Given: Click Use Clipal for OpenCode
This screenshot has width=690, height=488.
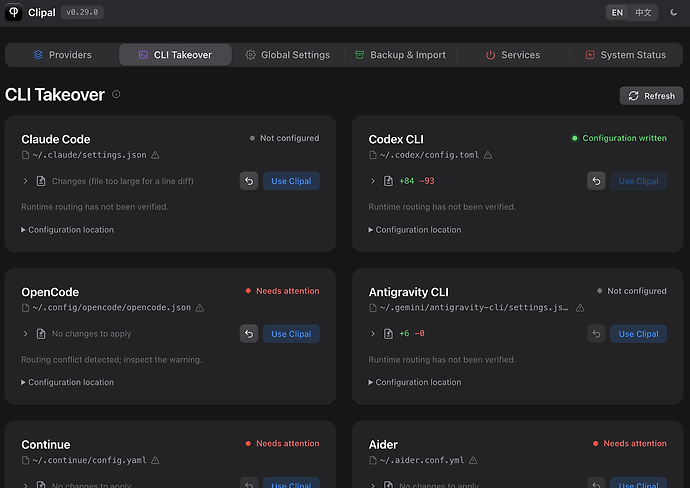Looking at the screenshot, I should (x=291, y=334).
